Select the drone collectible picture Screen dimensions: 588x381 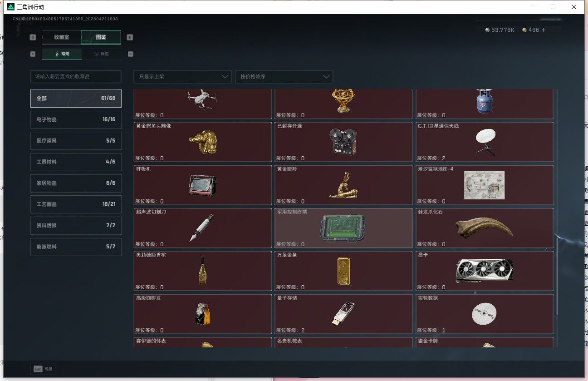coord(202,99)
